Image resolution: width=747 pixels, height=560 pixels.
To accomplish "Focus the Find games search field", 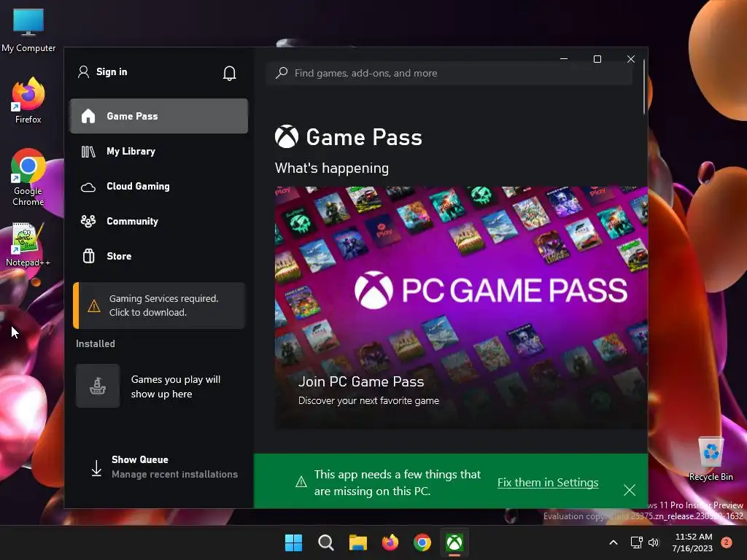I will [449, 74].
